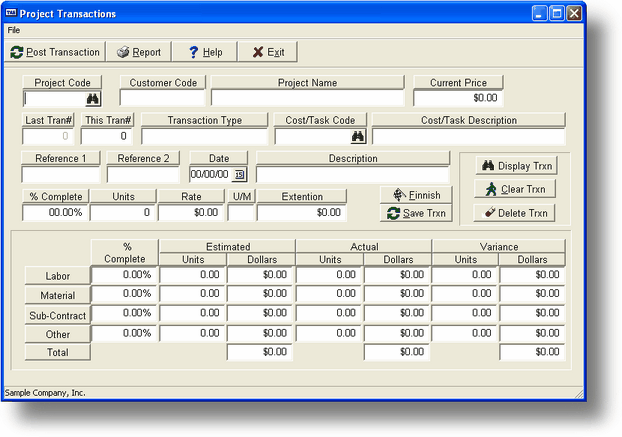Click the Exit toolbar button
This screenshot has width=622, height=437.
coord(268,52)
